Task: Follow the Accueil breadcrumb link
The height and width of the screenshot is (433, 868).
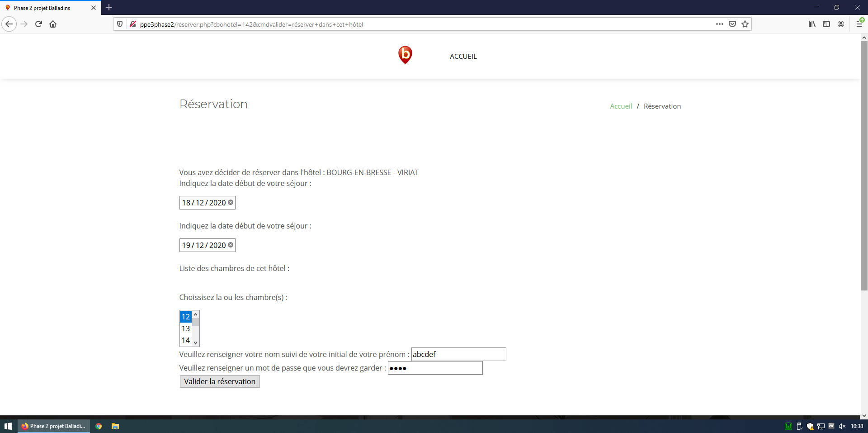Action: (621, 106)
